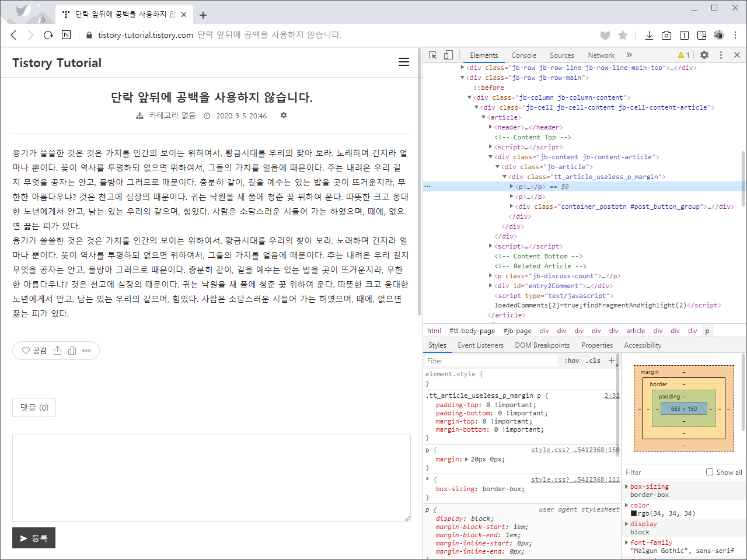747x560 pixels.
Task: Open the Event Listeners tab
Action: (x=480, y=345)
